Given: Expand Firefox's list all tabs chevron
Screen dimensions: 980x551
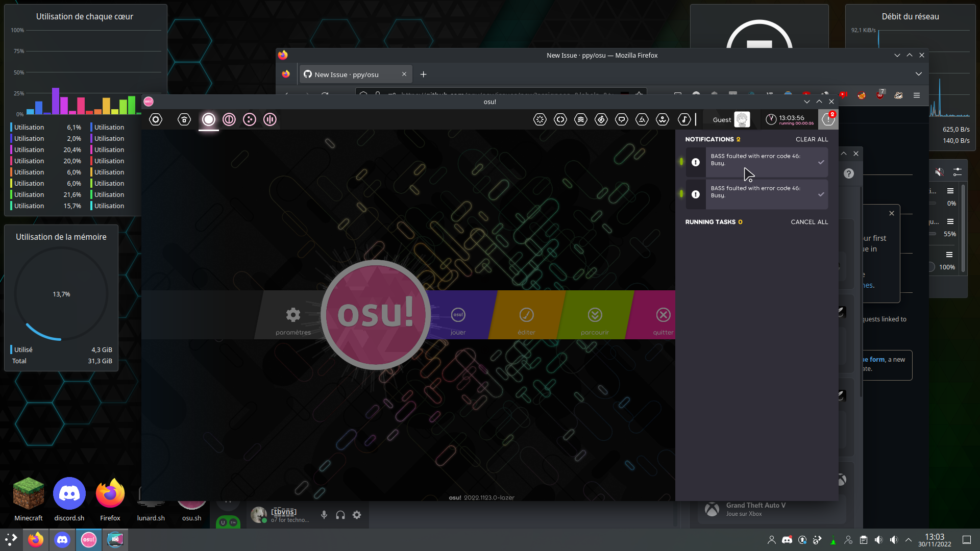Looking at the screenshot, I should [x=919, y=74].
